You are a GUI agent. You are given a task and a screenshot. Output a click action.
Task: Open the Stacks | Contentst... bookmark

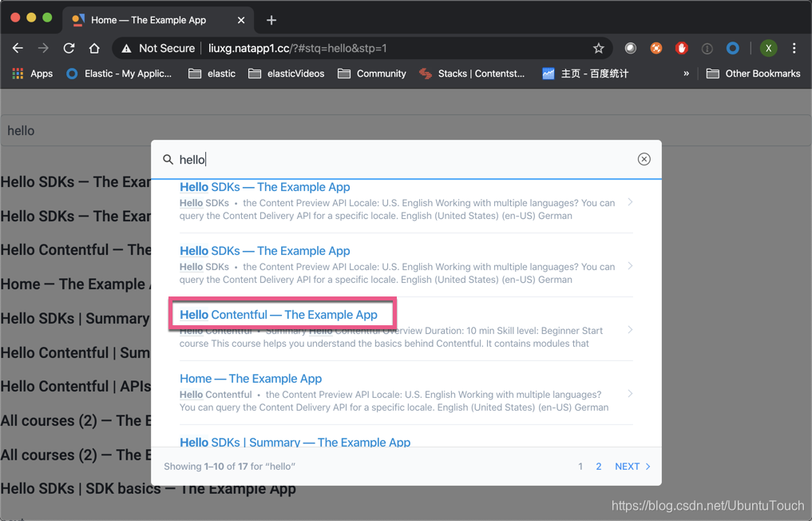coord(472,74)
